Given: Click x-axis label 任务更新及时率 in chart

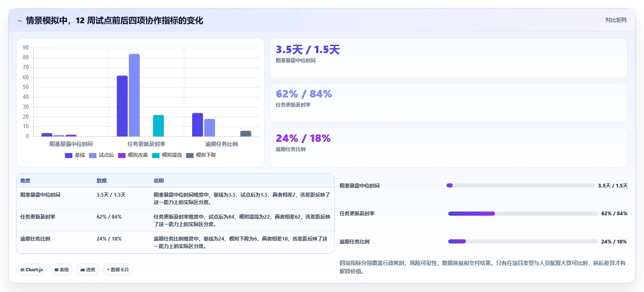Looking at the screenshot, I should click(x=146, y=144).
